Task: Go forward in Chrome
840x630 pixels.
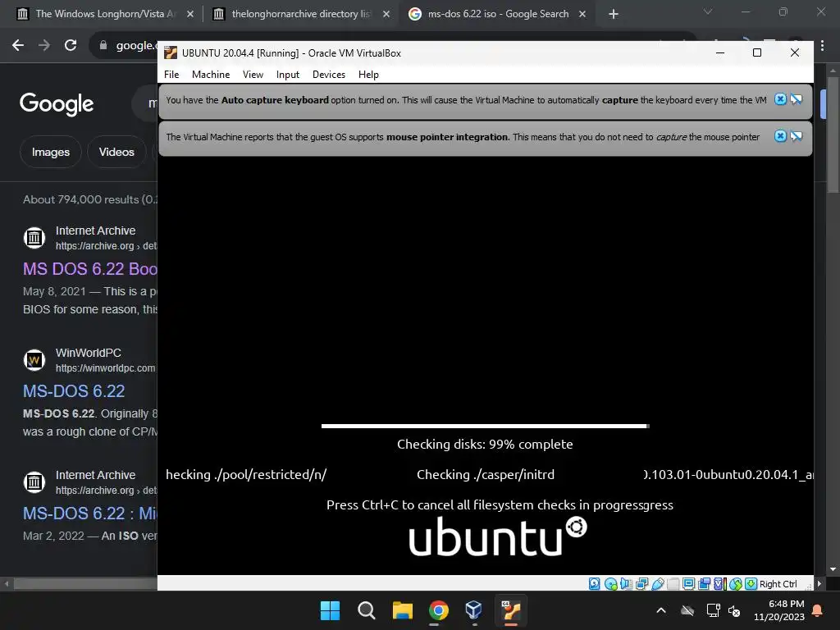Action: (x=44, y=45)
